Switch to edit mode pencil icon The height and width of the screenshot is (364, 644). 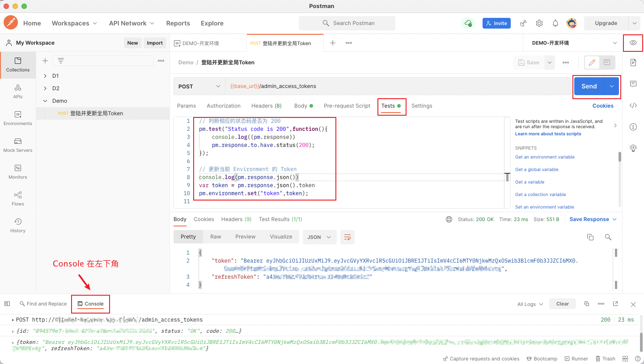click(592, 63)
